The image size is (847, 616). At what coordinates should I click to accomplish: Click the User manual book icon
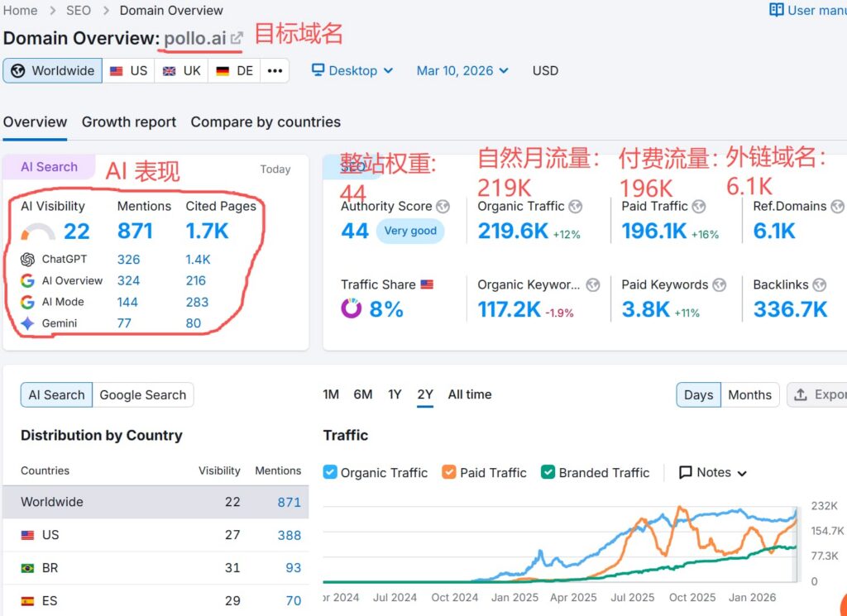coord(776,10)
